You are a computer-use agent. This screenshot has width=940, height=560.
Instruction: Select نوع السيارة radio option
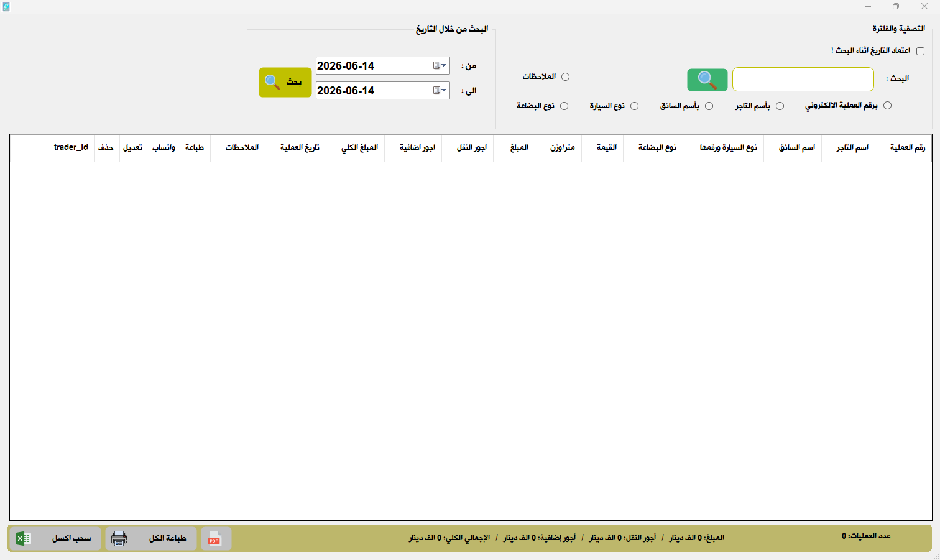[x=634, y=106]
